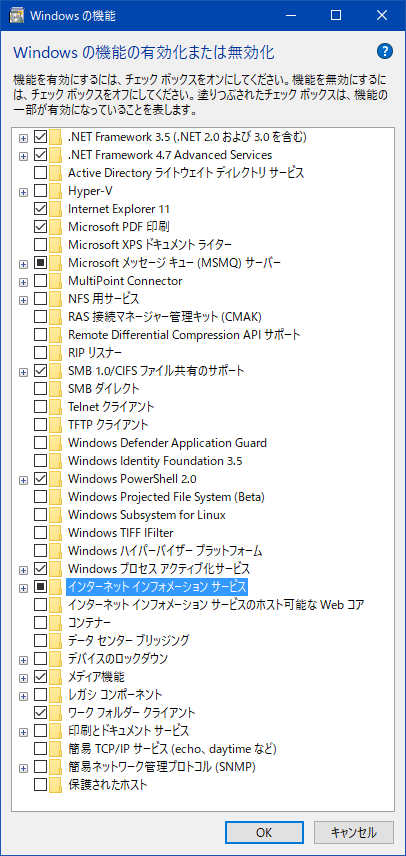
Task: Uncheck Internet Explorer 11 checkbox
Action: [x=40, y=209]
